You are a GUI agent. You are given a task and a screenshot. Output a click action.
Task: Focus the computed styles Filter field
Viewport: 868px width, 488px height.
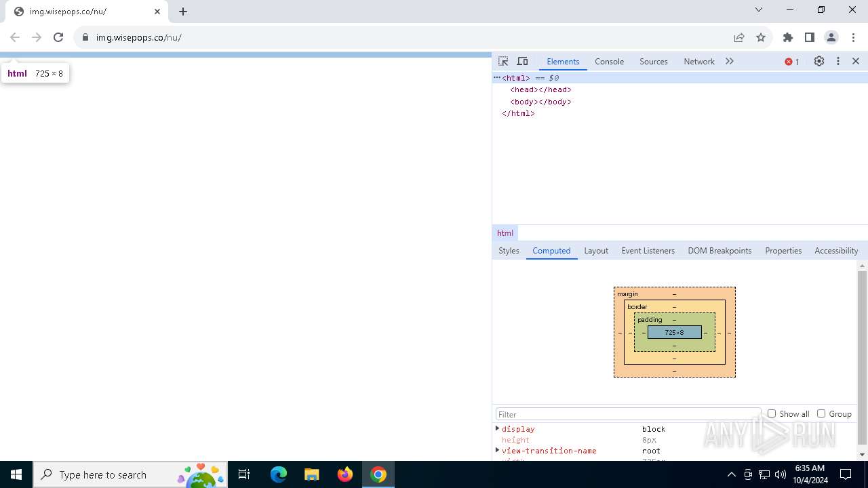(x=628, y=414)
